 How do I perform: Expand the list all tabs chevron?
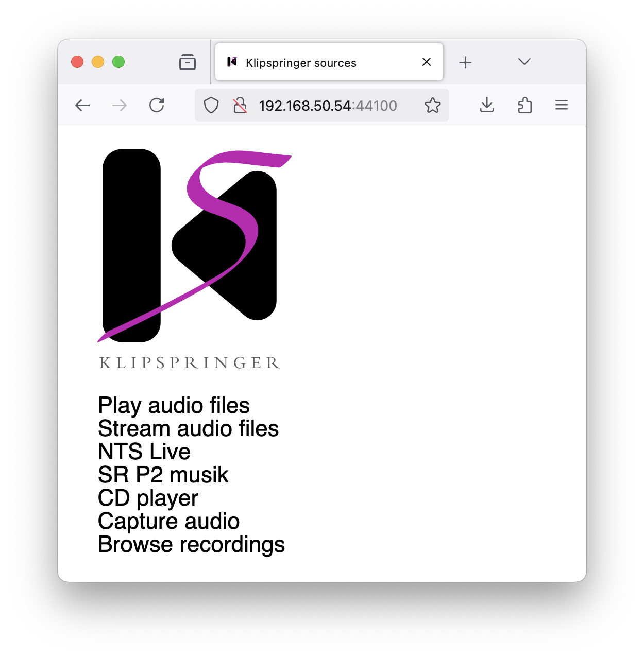[x=524, y=62]
